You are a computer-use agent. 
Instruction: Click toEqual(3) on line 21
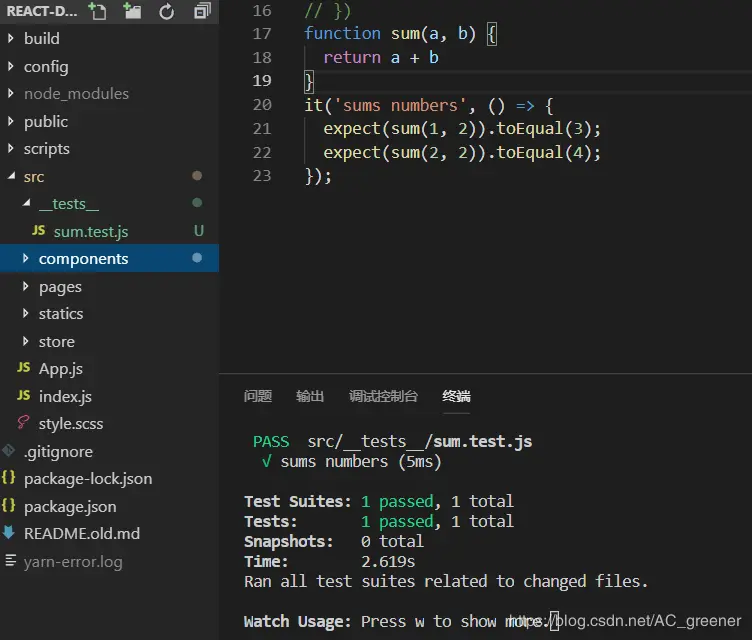point(543,129)
